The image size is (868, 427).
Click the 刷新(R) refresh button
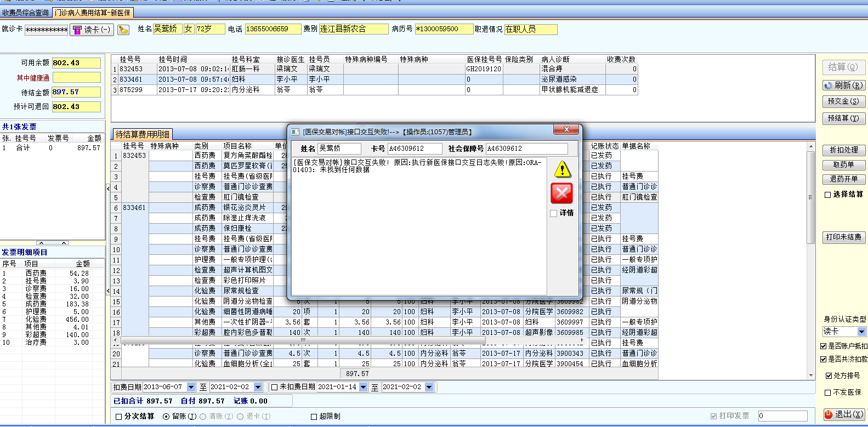843,86
